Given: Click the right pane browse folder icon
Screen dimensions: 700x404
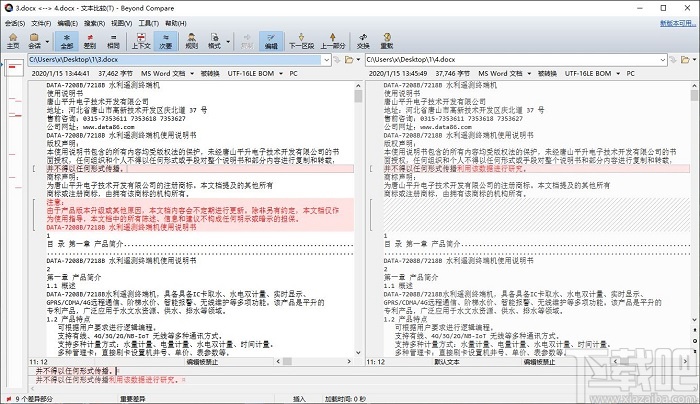Looking at the screenshot, I should (x=685, y=59).
